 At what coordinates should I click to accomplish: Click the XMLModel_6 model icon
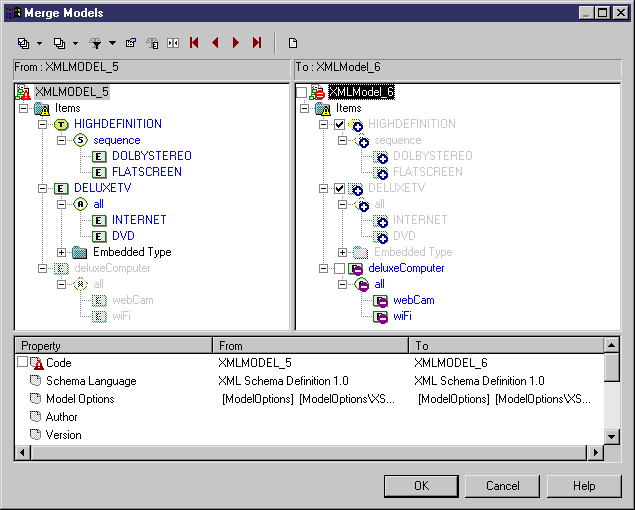click(x=317, y=92)
